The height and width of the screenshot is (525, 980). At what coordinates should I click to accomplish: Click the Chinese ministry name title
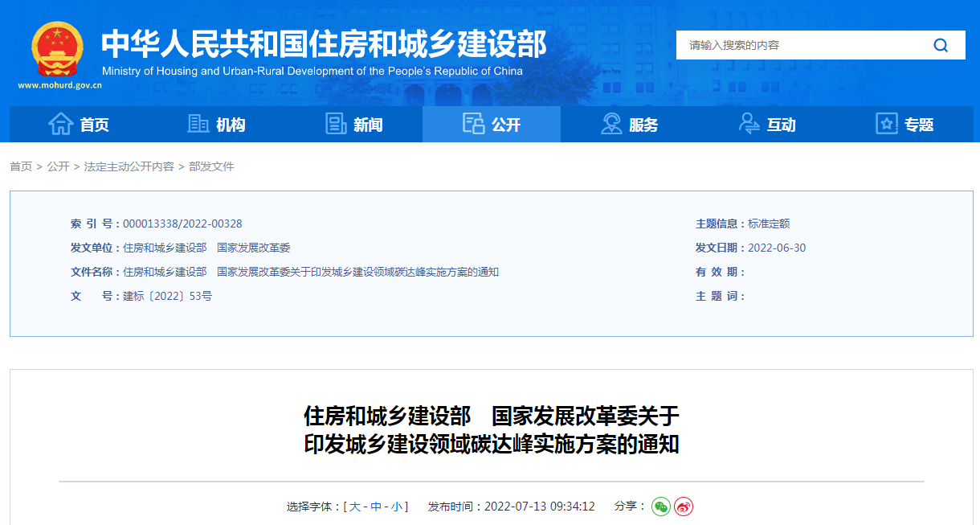tap(324, 44)
